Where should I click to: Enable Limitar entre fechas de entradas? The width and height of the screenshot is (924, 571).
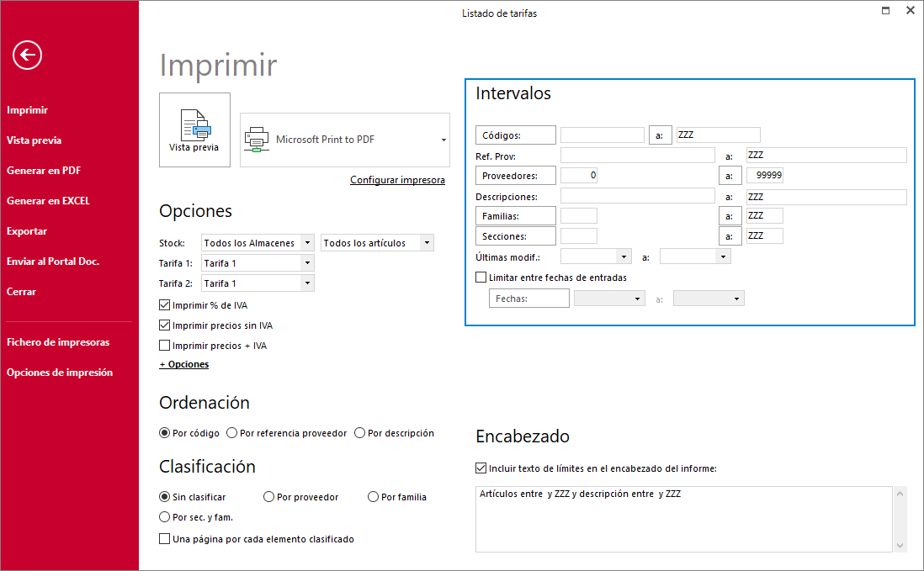(x=481, y=278)
